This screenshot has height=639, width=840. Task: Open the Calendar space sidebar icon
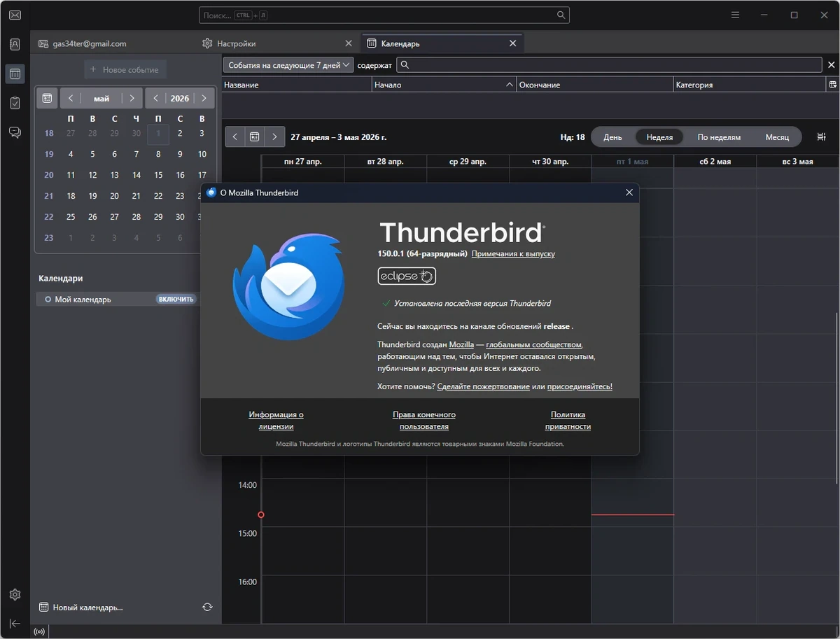[15, 73]
